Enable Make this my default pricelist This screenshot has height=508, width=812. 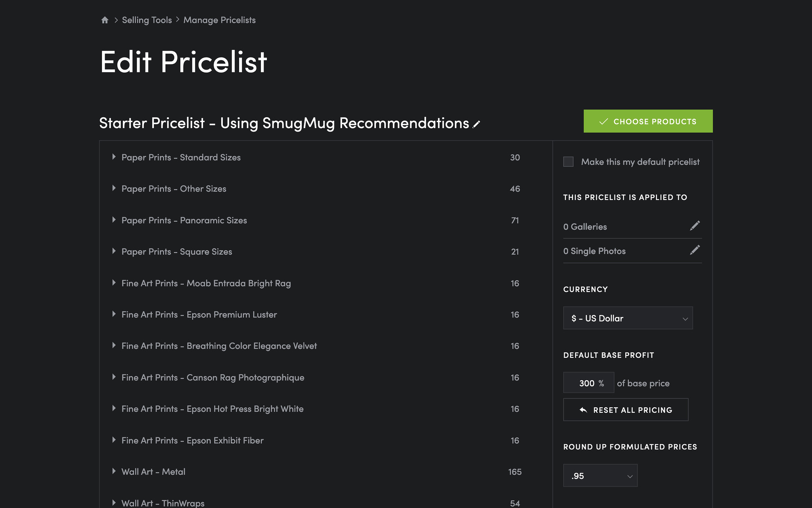coord(568,162)
